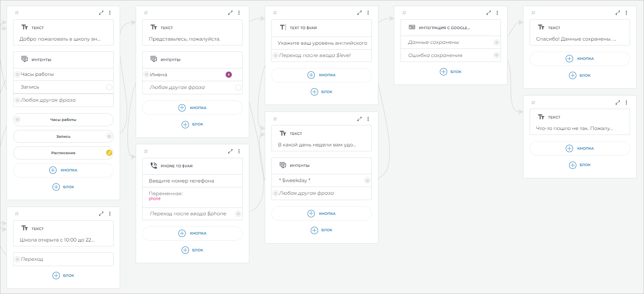Click connector circle on Данные сохранены row
The image size is (644, 294).
(x=496, y=42)
